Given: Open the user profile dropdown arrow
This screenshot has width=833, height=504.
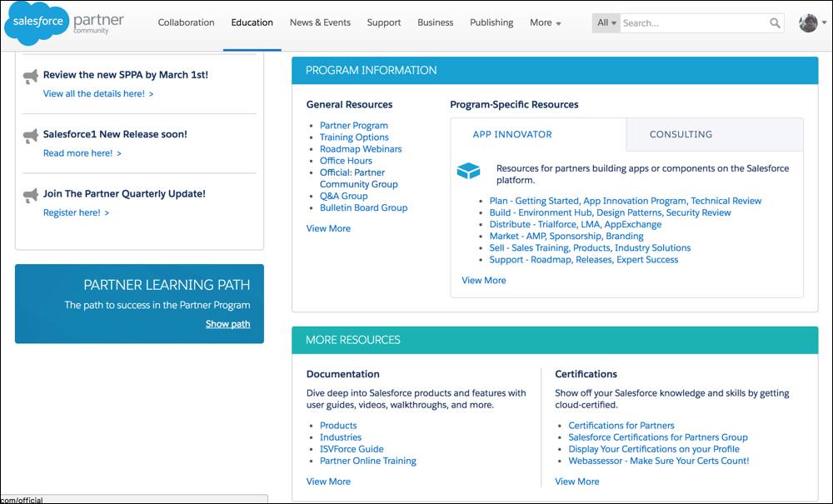Looking at the screenshot, I should [824, 22].
